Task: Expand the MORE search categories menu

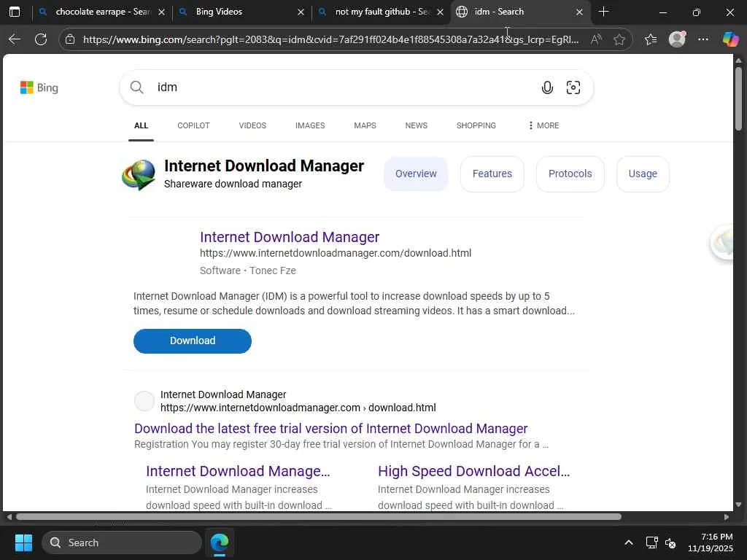Action: tap(543, 125)
